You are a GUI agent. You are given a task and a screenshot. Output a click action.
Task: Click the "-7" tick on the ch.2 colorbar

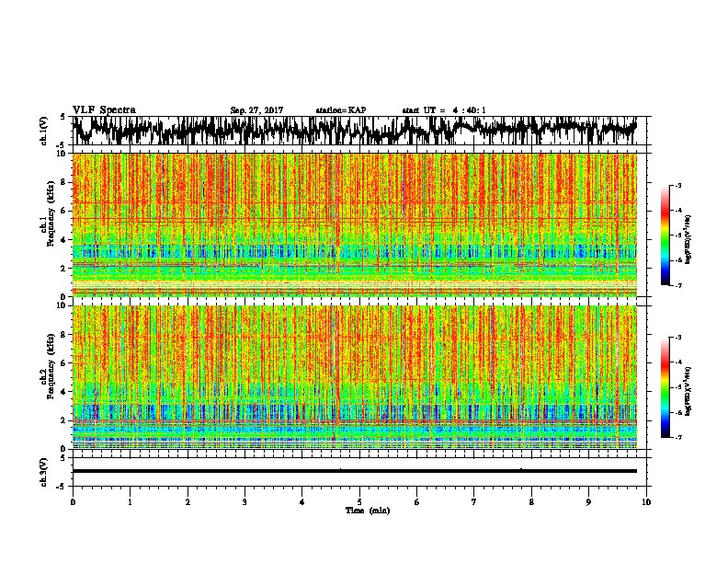(678, 438)
